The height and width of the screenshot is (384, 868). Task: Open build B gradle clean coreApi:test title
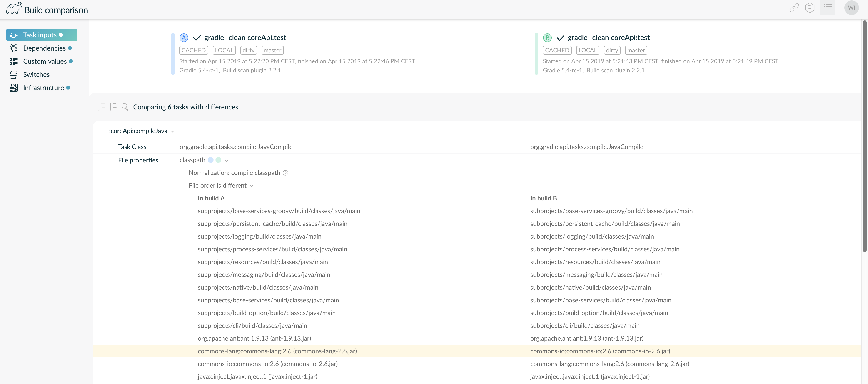click(609, 38)
